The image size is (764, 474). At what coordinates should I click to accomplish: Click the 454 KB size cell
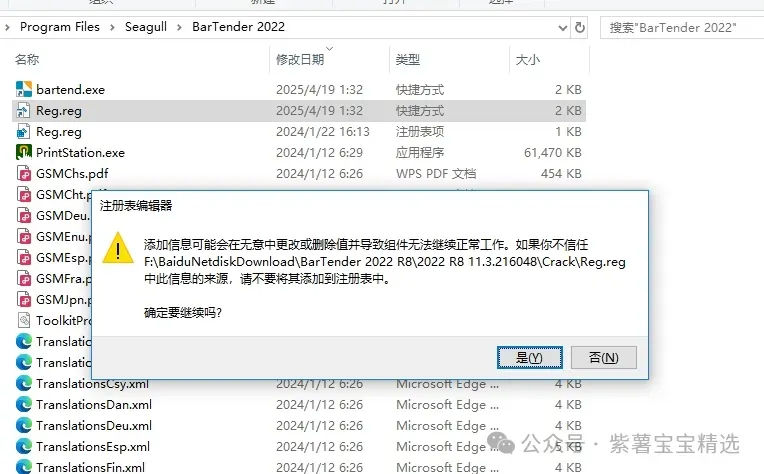pos(561,173)
